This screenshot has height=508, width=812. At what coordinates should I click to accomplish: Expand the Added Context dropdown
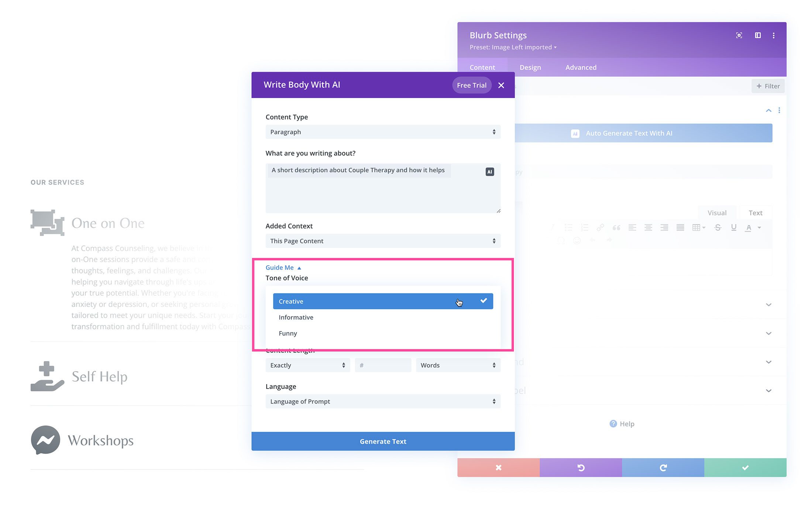pyautogui.click(x=383, y=241)
